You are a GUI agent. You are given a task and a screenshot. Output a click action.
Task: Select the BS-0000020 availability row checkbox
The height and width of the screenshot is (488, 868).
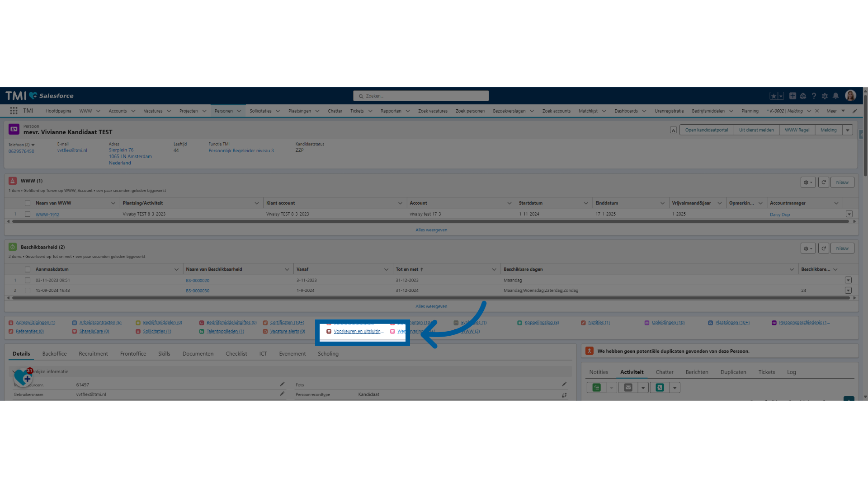pyautogui.click(x=28, y=280)
